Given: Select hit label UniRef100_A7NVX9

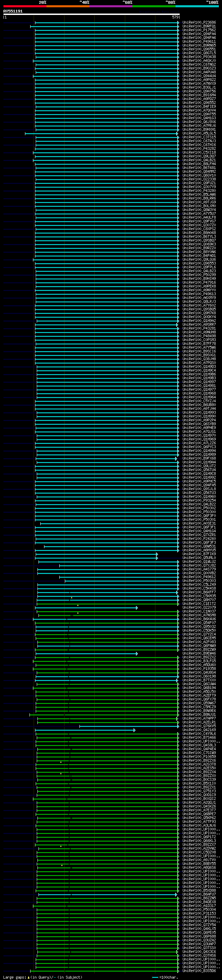Looking at the screenshot, I should point(199,84).
